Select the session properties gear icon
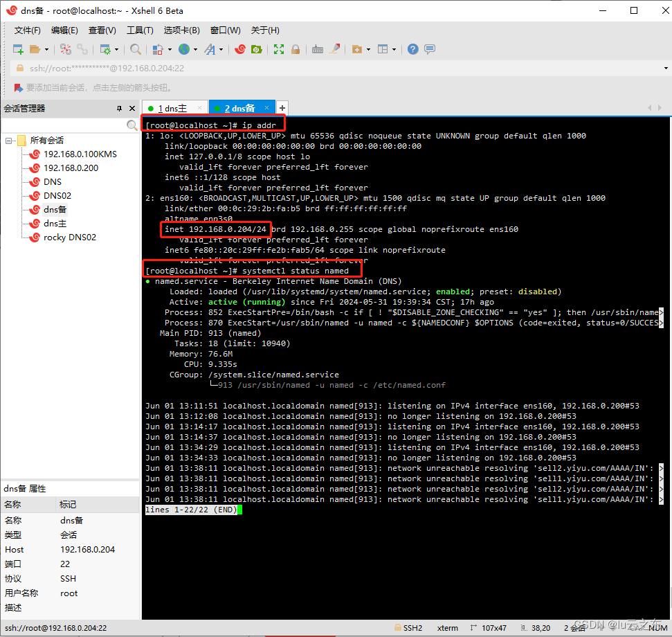The width and height of the screenshot is (672, 637). (105, 49)
